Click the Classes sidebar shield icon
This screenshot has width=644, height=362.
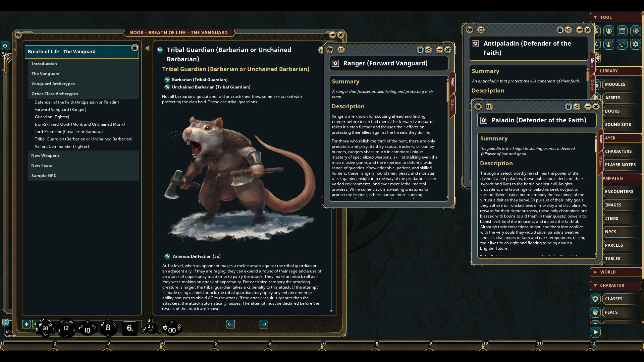pos(595,299)
